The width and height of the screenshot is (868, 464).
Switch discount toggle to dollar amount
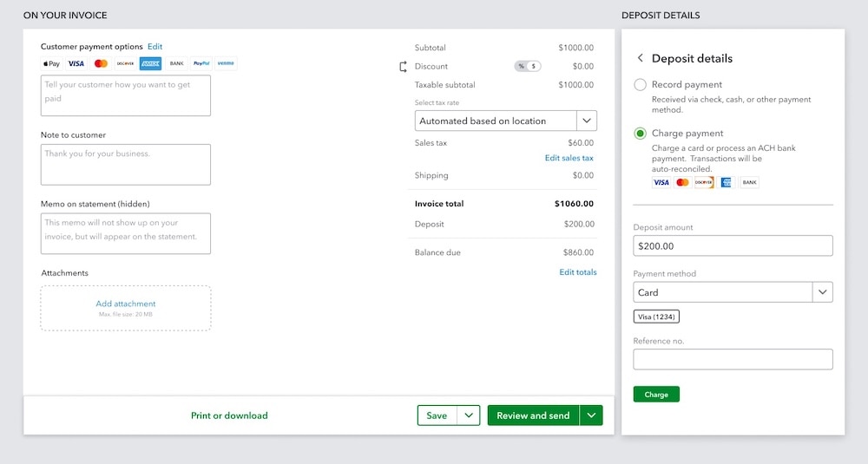[534, 67]
